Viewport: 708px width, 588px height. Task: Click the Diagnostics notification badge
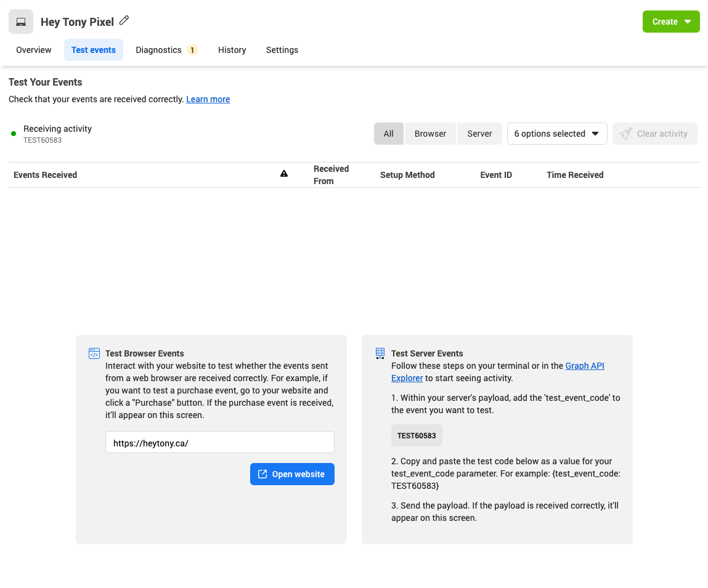(192, 50)
